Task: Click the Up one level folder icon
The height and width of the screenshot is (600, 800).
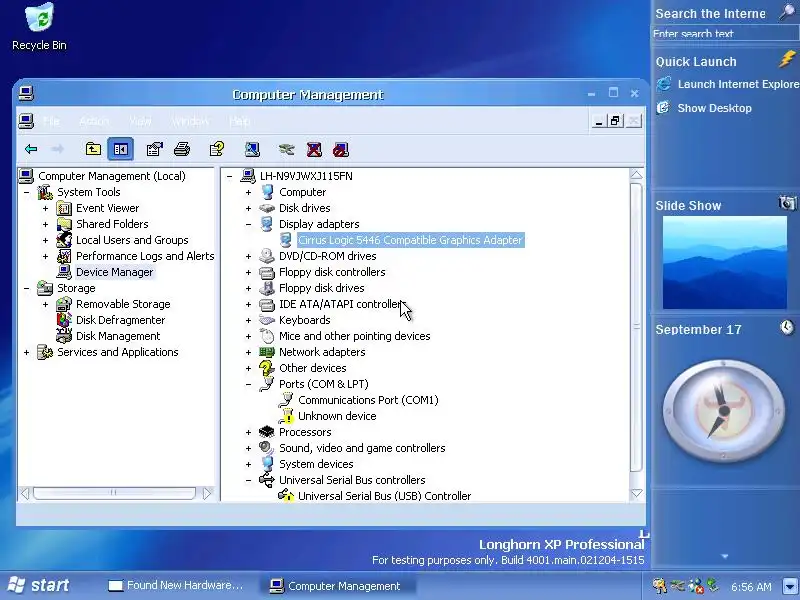Action: pos(93,149)
